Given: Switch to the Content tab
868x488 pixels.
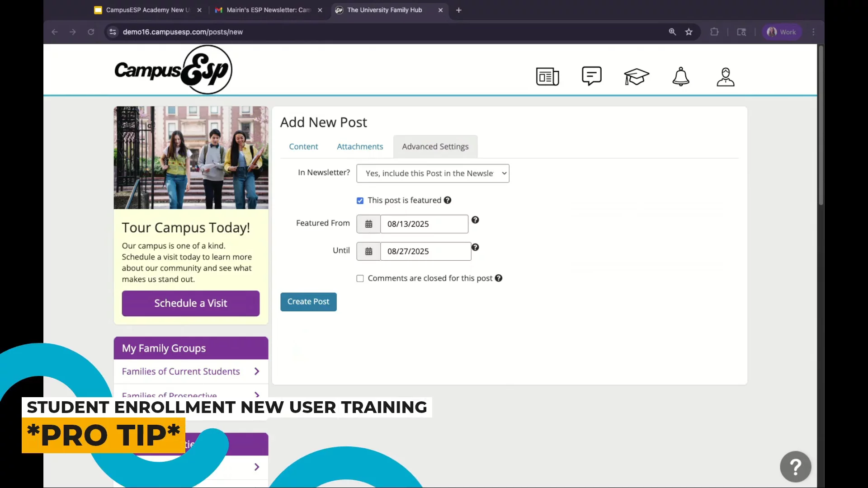Looking at the screenshot, I should (303, 147).
